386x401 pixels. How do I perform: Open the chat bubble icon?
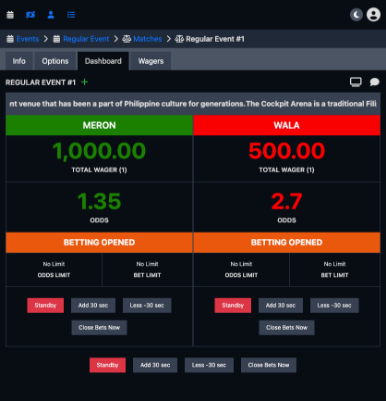coord(374,82)
